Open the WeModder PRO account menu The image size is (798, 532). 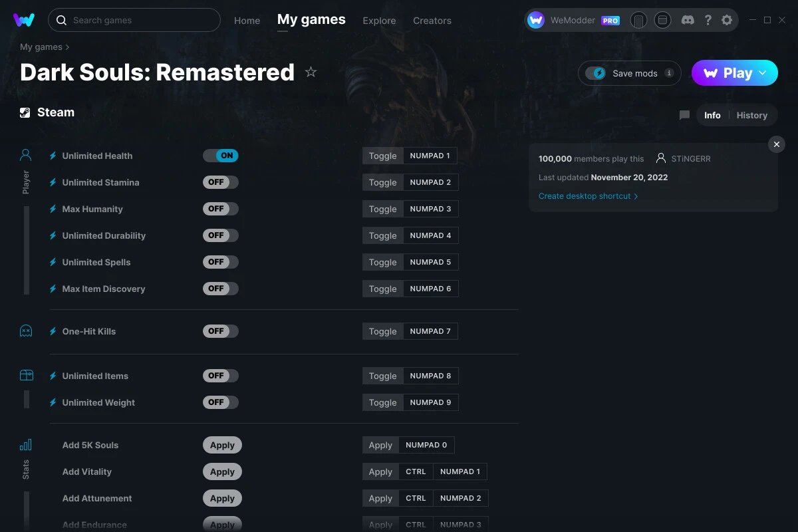573,21
